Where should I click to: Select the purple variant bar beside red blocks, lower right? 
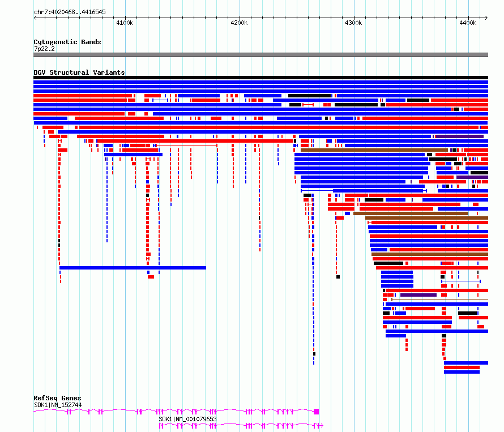click(418, 295)
